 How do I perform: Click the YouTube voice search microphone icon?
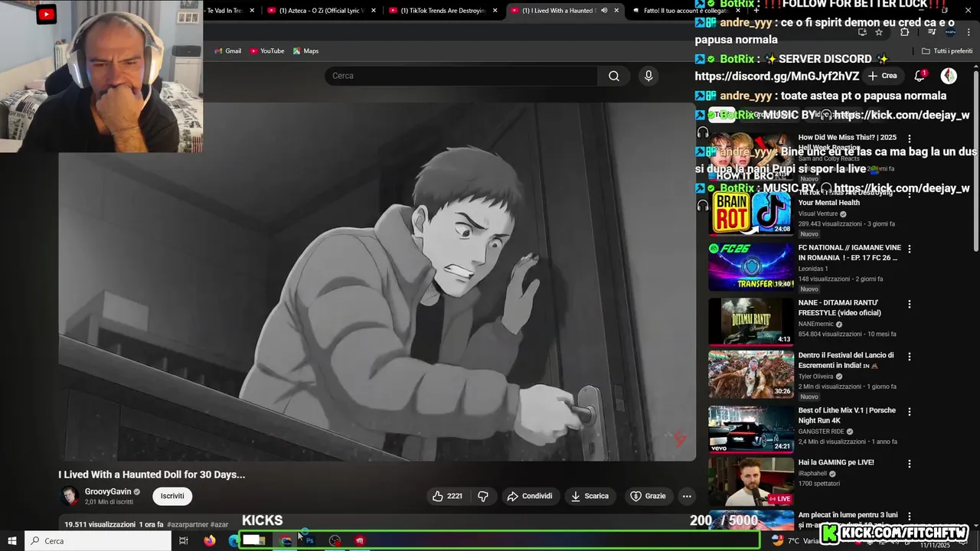tap(648, 76)
